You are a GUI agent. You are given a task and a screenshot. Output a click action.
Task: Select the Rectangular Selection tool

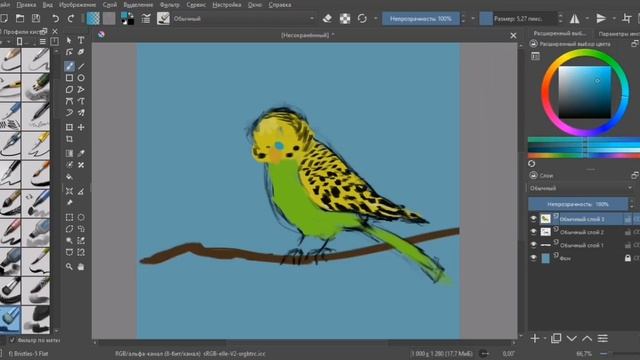pos(69,217)
